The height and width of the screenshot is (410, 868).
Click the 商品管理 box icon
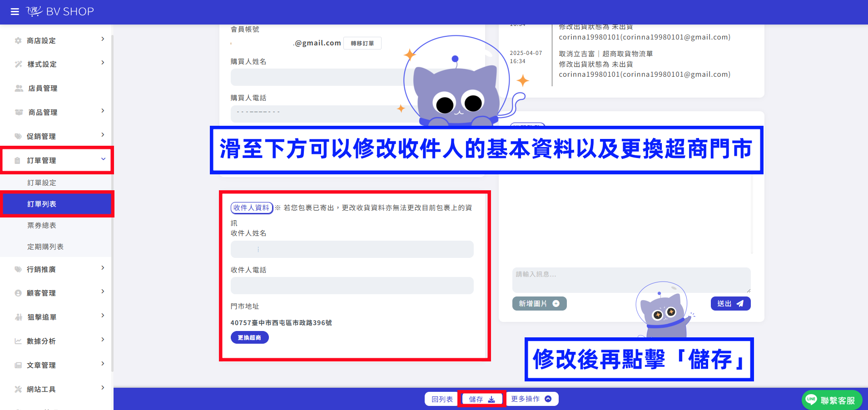coord(19,112)
